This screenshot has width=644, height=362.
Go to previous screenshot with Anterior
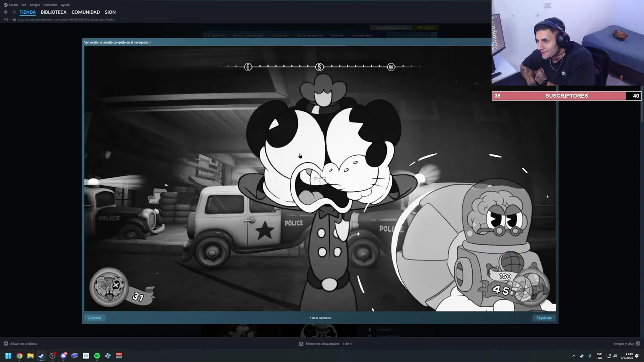click(95, 318)
